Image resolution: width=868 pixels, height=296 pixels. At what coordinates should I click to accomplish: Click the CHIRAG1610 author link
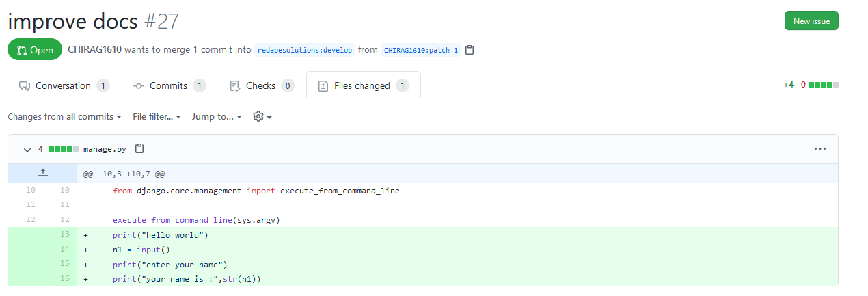[94, 50]
